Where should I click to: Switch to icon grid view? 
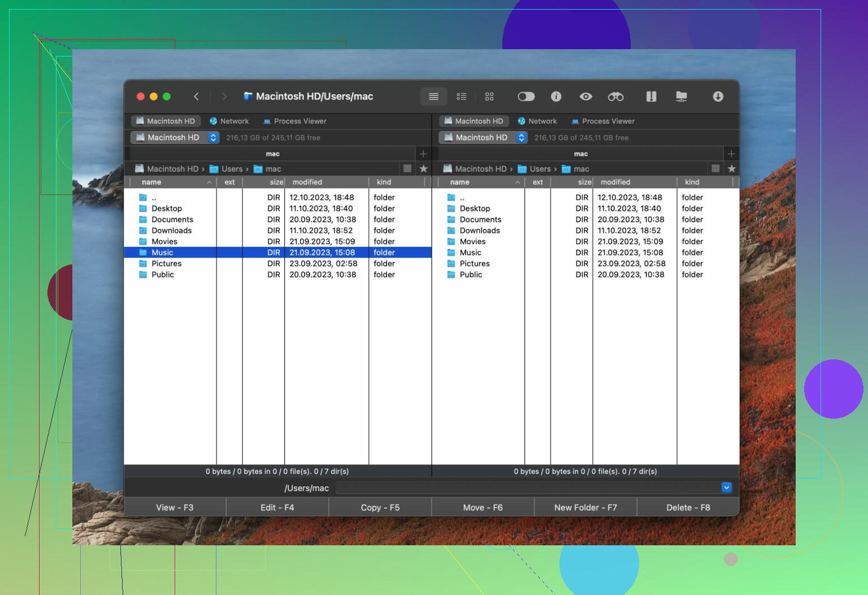pos(489,97)
